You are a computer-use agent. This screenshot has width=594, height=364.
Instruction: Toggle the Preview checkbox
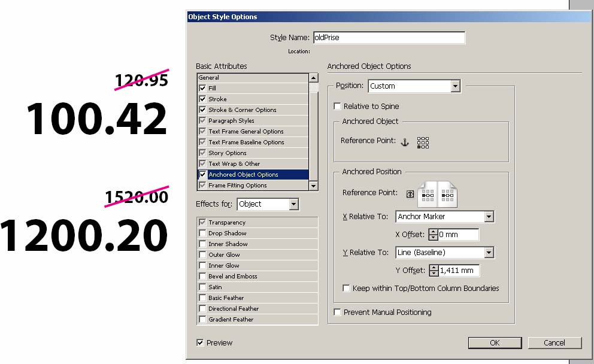click(200, 343)
